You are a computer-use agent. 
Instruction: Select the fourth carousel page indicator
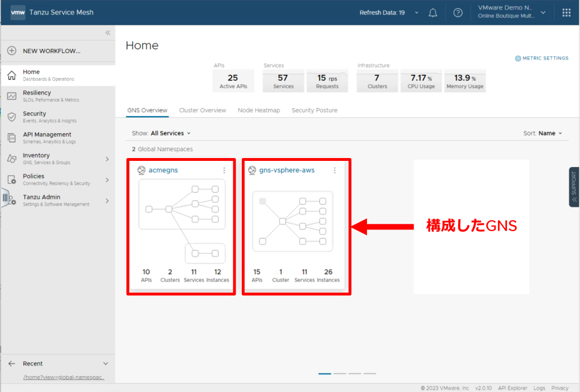pyautogui.click(x=369, y=373)
